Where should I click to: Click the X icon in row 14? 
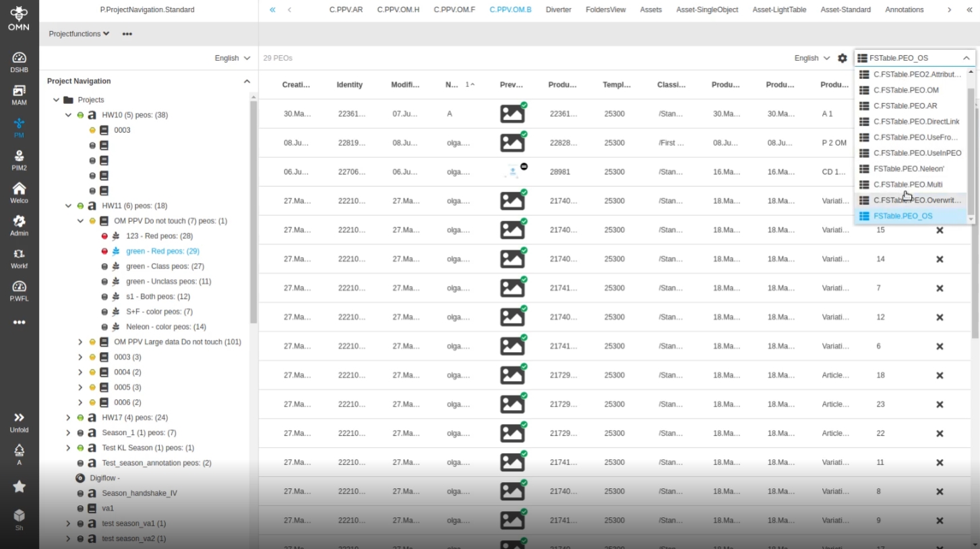coord(940,259)
